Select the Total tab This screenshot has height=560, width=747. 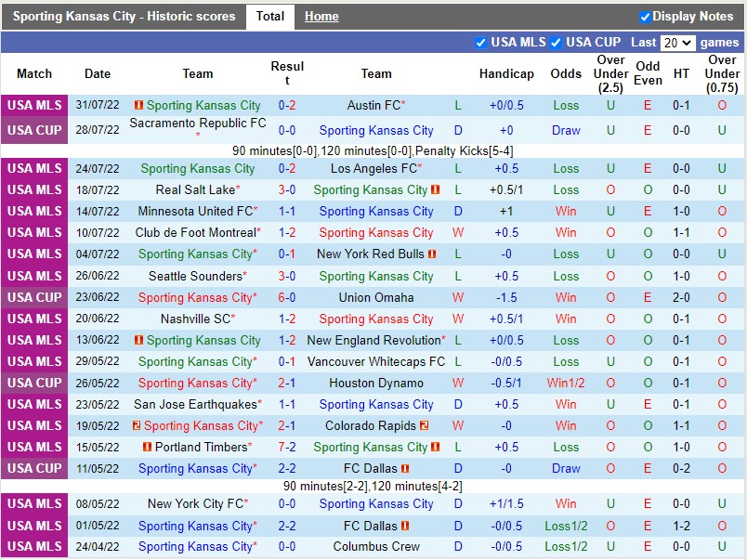[270, 17]
